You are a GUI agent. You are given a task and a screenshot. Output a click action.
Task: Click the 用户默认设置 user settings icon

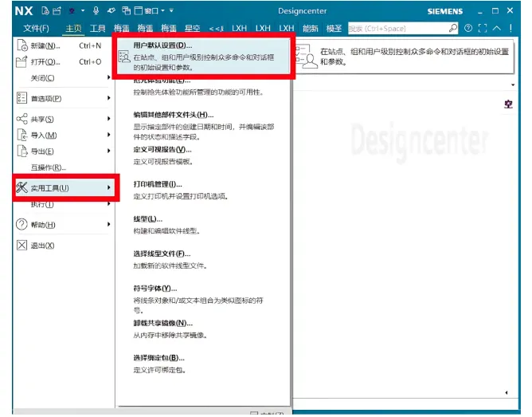[124, 57]
